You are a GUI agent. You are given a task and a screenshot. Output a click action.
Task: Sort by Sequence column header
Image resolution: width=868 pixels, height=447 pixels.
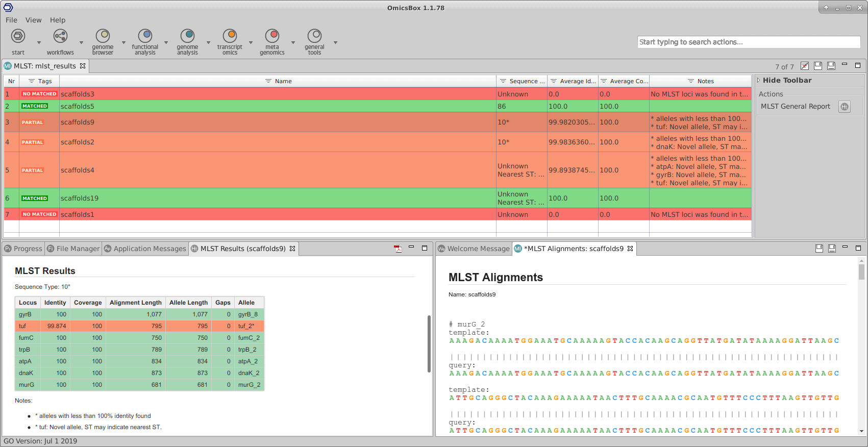coord(522,81)
